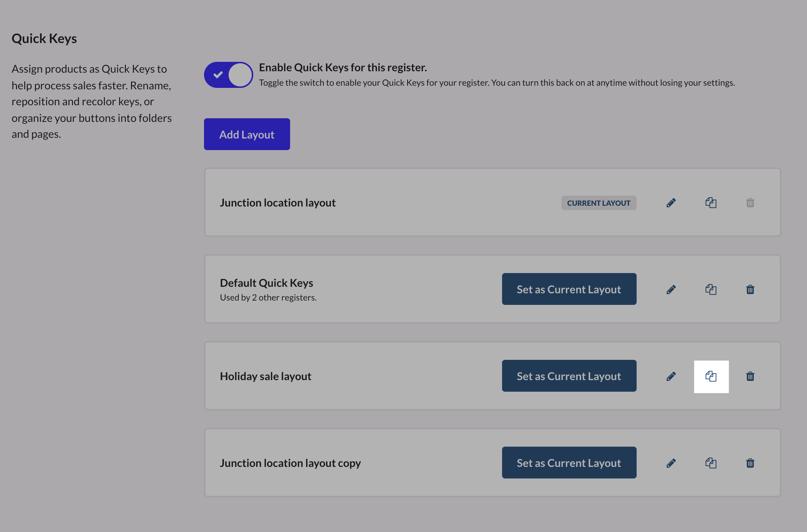Set Holiday sale layout as current layout
The image size is (807, 532).
(569, 376)
